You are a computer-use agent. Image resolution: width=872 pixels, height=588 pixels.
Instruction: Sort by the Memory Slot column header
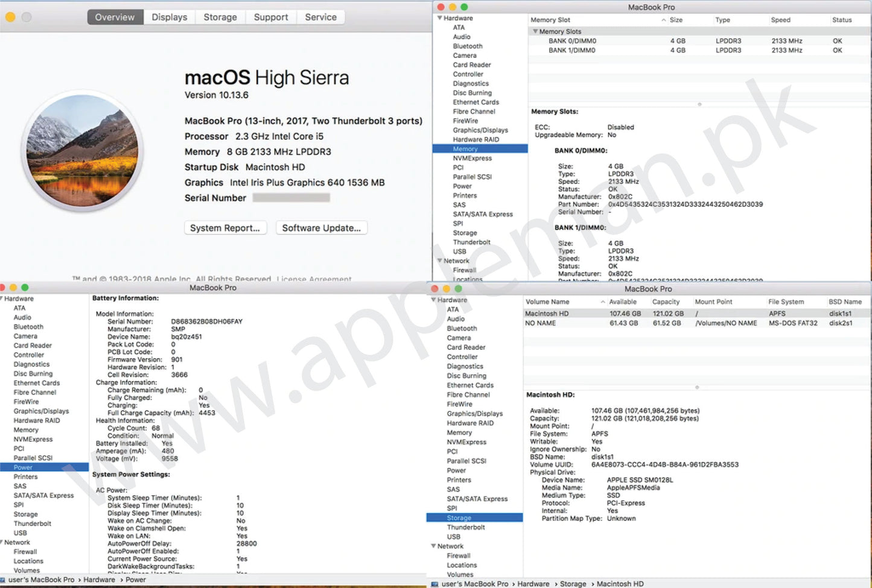(550, 20)
